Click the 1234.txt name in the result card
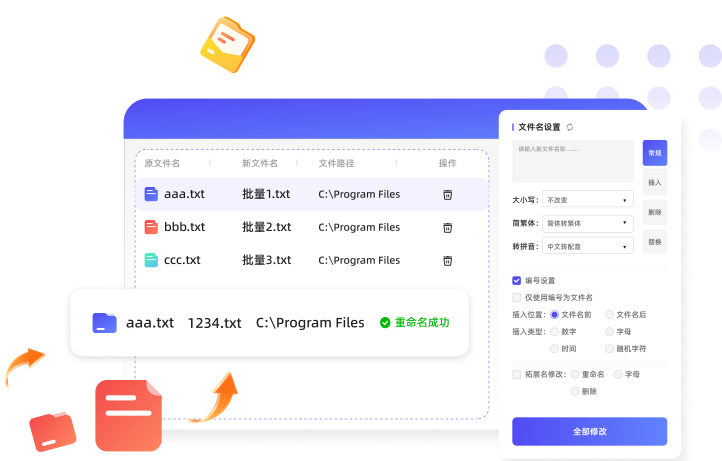Viewport: 722px width, 461px height. pos(215,323)
